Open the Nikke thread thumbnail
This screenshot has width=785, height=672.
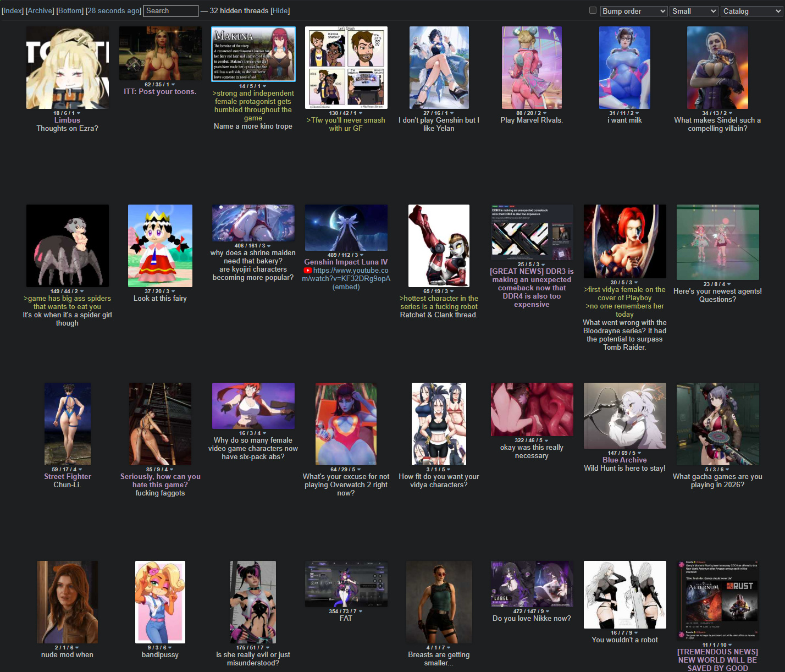[x=532, y=584]
